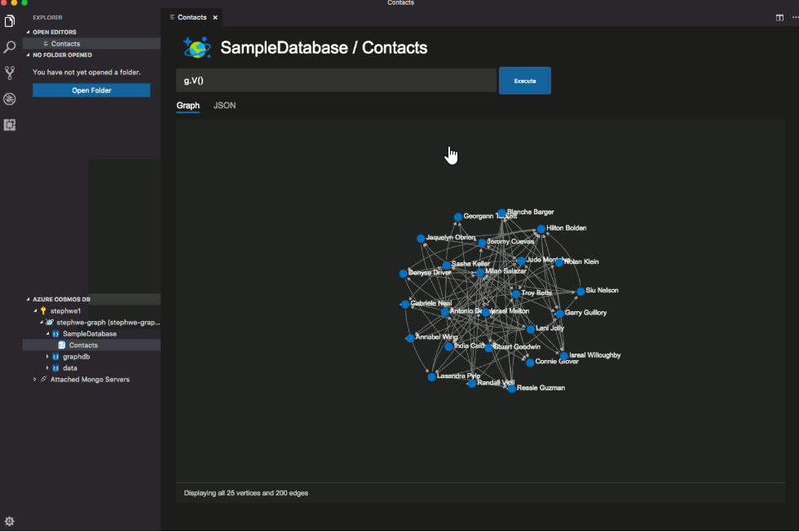Viewport: 799px width, 532px height.
Task: Open the Explorer view in activity bar
Action: point(10,21)
